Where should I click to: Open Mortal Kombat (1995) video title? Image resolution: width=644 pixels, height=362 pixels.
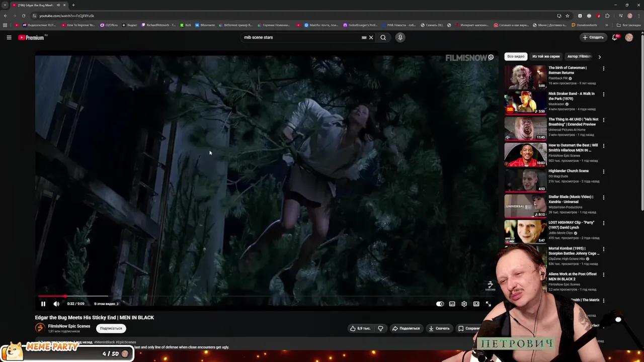point(574,251)
